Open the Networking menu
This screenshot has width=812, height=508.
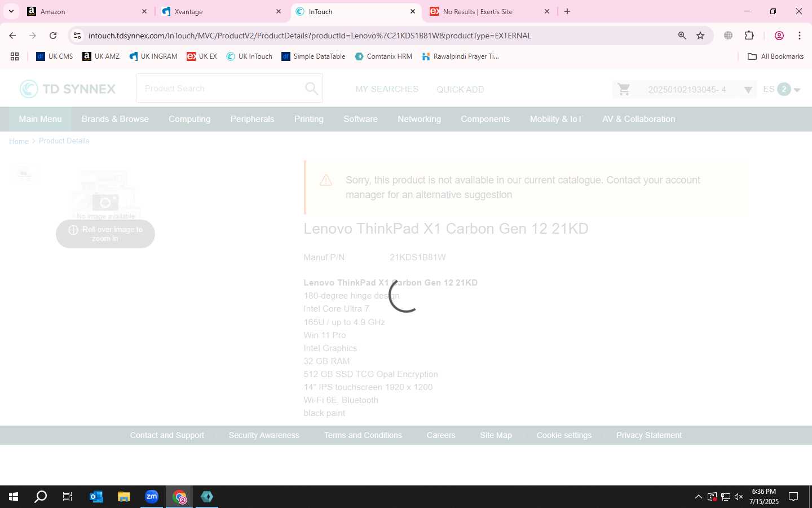[x=419, y=119]
